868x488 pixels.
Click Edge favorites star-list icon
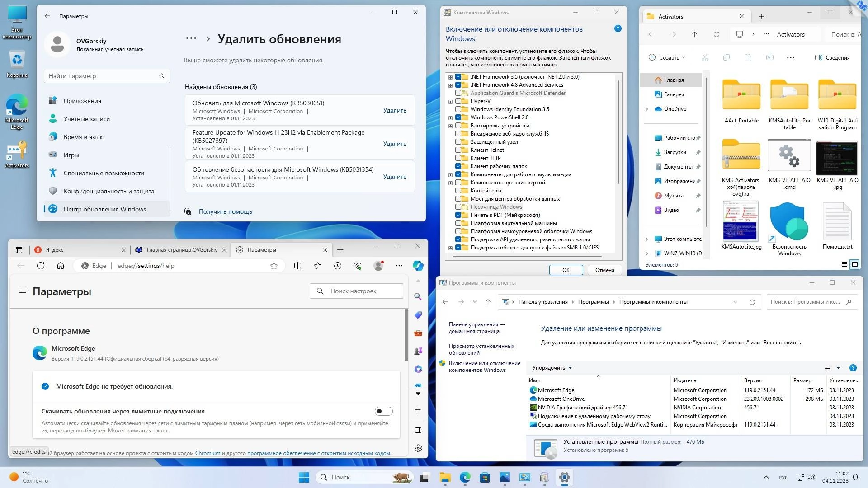pos(318,266)
